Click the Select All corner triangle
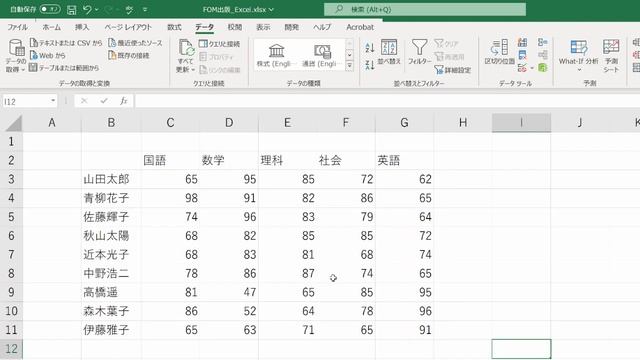This screenshot has width=640, height=360. [13, 123]
